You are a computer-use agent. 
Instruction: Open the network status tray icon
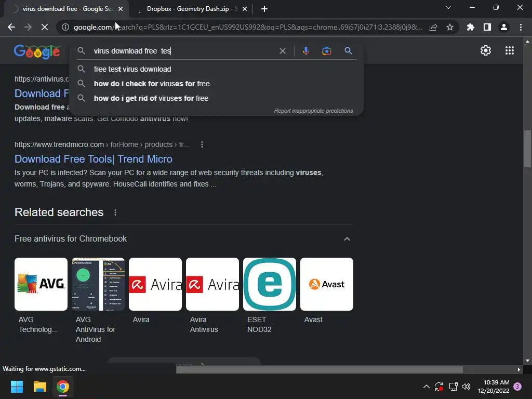pos(453,387)
